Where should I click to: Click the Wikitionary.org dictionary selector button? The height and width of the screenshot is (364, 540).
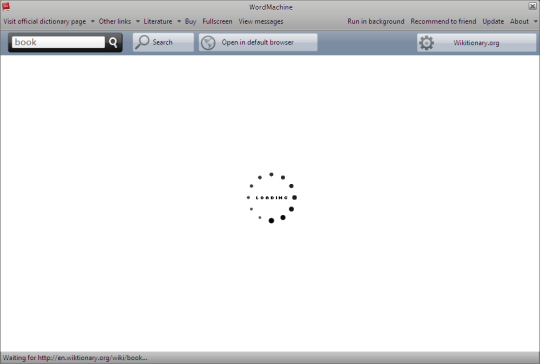point(476,43)
